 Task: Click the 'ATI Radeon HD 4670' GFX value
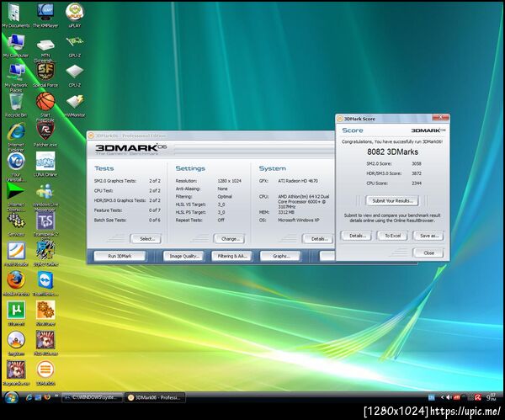[298, 181]
